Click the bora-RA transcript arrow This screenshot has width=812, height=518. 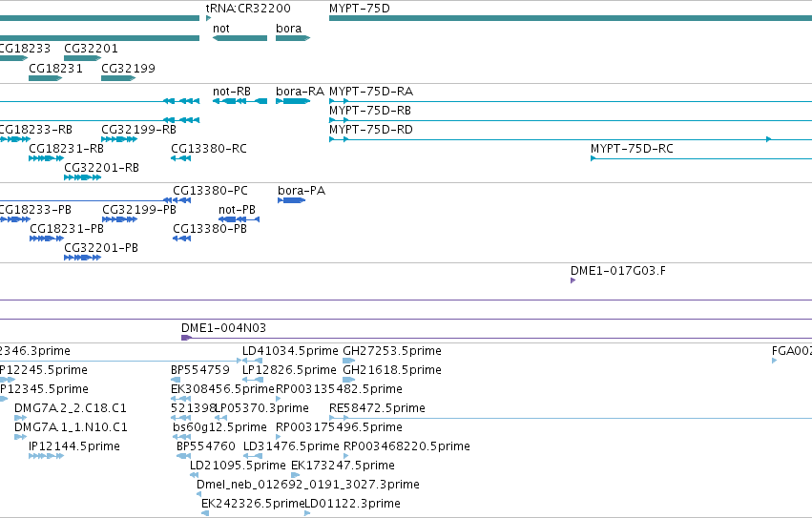pos(293,101)
